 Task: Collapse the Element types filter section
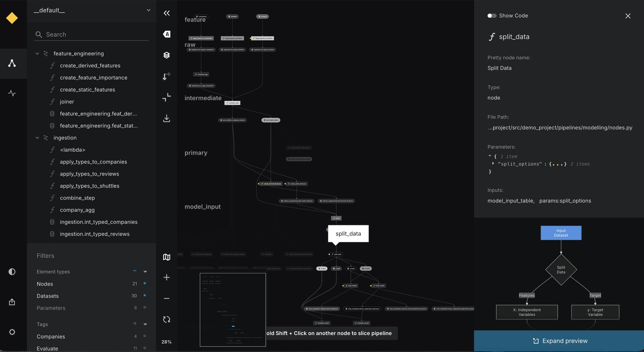coord(145,272)
